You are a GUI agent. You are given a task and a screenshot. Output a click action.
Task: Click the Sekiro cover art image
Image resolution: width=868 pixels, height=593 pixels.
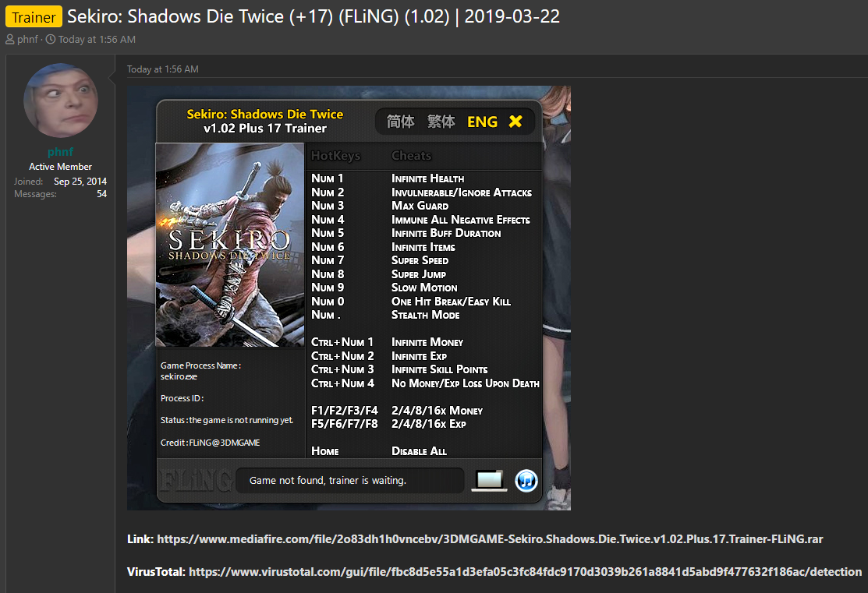pyautogui.click(x=230, y=245)
